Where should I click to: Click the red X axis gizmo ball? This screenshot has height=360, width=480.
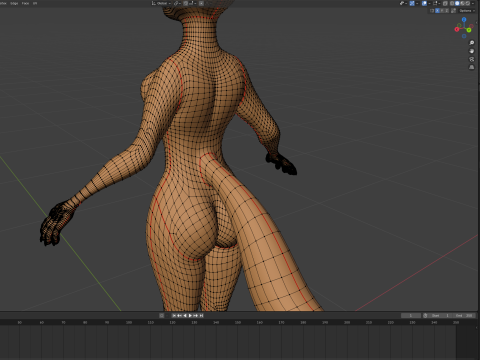point(457,29)
